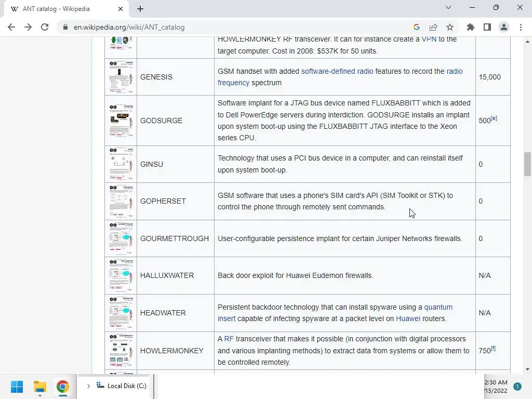Click the scrollbar down arrow

click(x=527, y=369)
